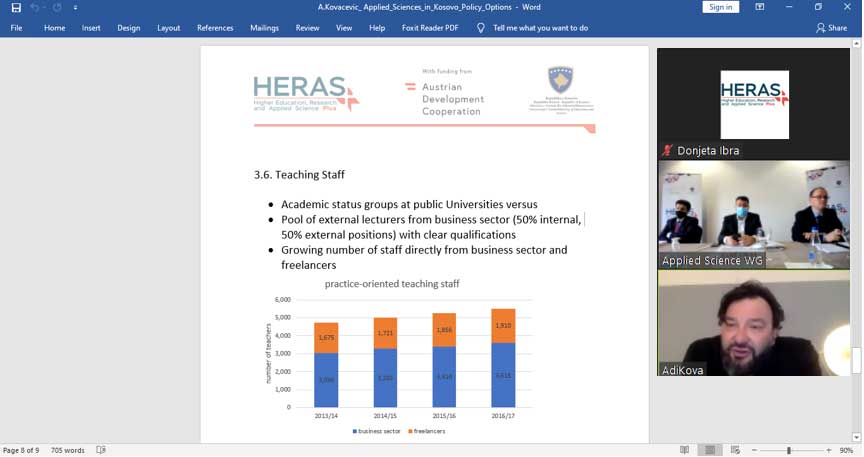864x457 pixels.
Task: Click the freelancers legend entry
Action: coord(426,431)
